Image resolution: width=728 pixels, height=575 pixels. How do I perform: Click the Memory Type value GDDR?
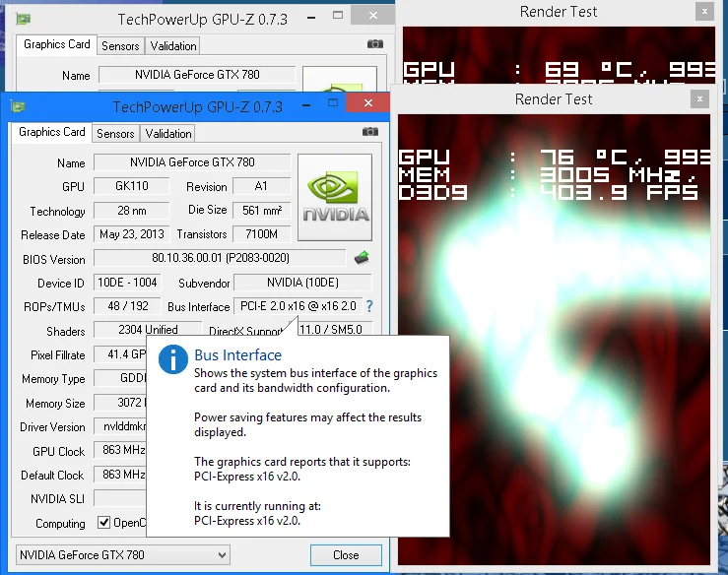pyautogui.click(x=120, y=378)
